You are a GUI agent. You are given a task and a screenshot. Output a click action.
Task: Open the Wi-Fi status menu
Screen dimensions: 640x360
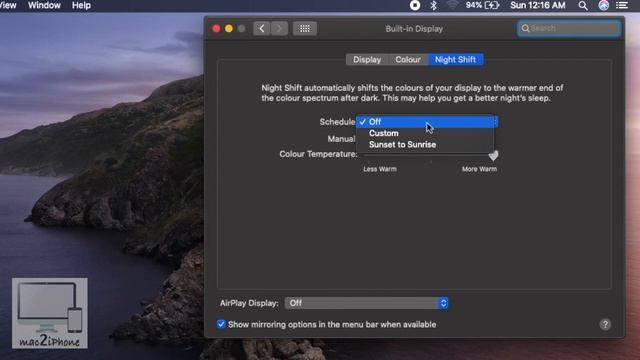(x=452, y=5)
